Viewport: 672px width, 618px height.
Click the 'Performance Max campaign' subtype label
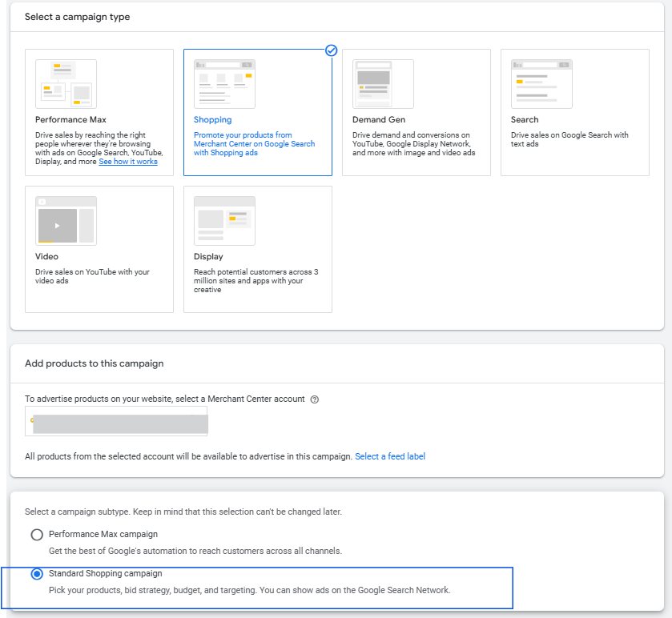click(x=103, y=534)
